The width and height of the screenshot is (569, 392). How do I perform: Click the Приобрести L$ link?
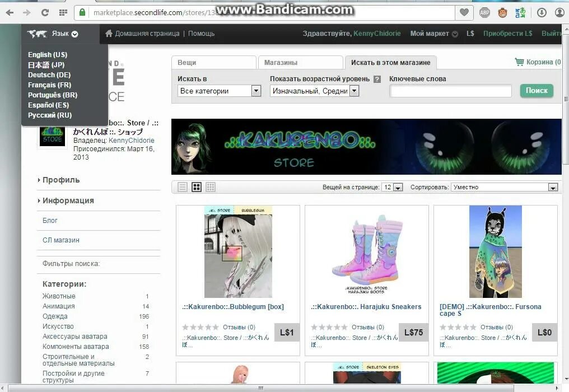pyautogui.click(x=507, y=34)
